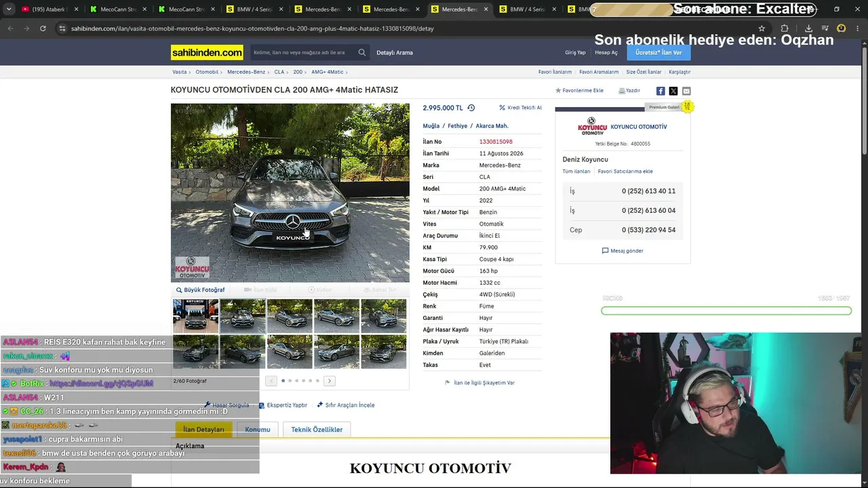
Task: Click the Ekspertiz Yaptır link
Action: pos(283,405)
